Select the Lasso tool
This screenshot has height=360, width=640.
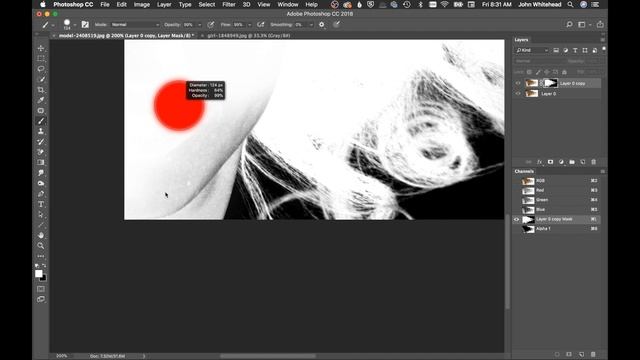(x=41, y=69)
